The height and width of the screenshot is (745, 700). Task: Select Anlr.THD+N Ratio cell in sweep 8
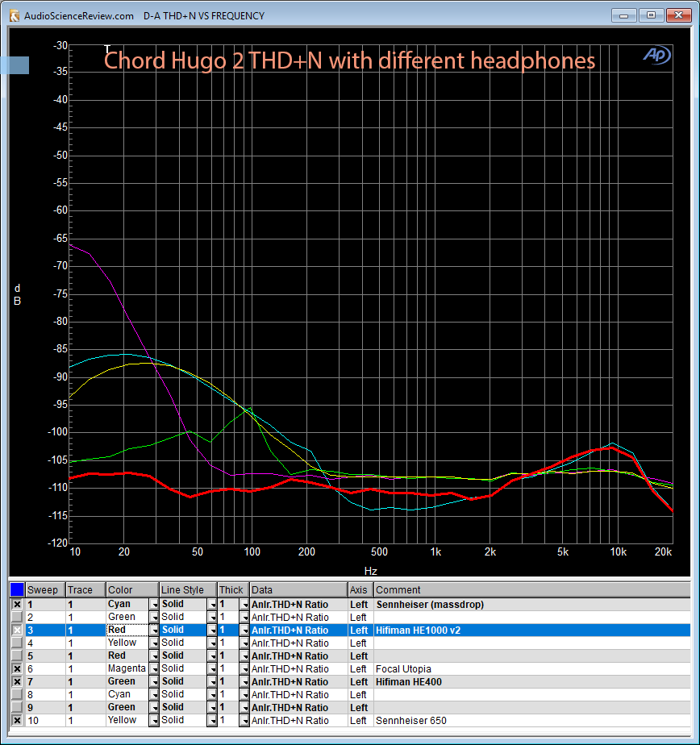click(x=298, y=695)
